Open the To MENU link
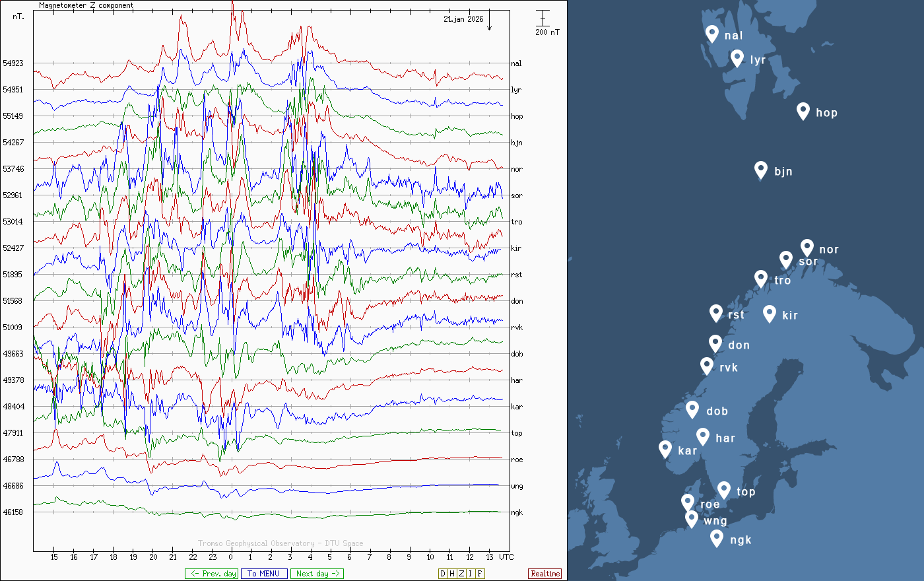This screenshot has height=581, width=924. [264, 574]
